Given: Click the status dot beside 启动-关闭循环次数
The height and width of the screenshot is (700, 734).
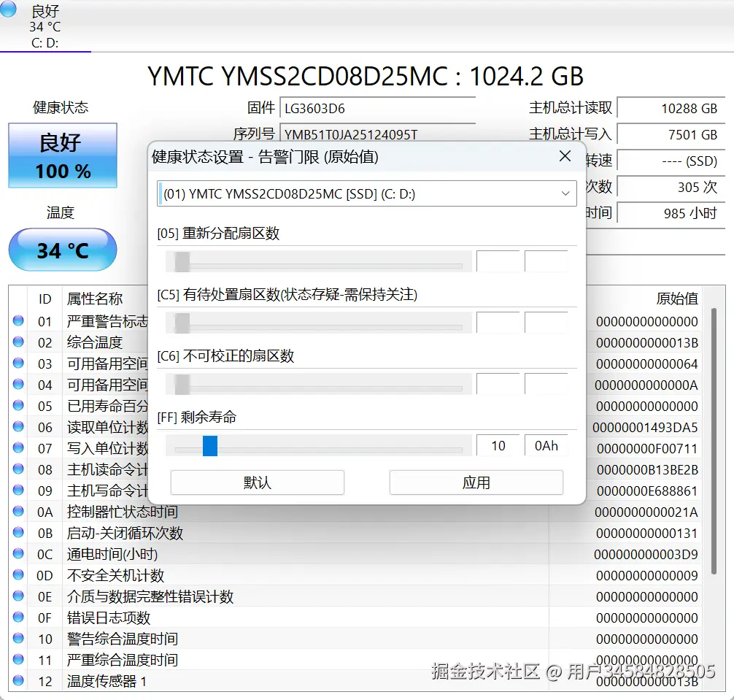Looking at the screenshot, I should pos(18,532).
